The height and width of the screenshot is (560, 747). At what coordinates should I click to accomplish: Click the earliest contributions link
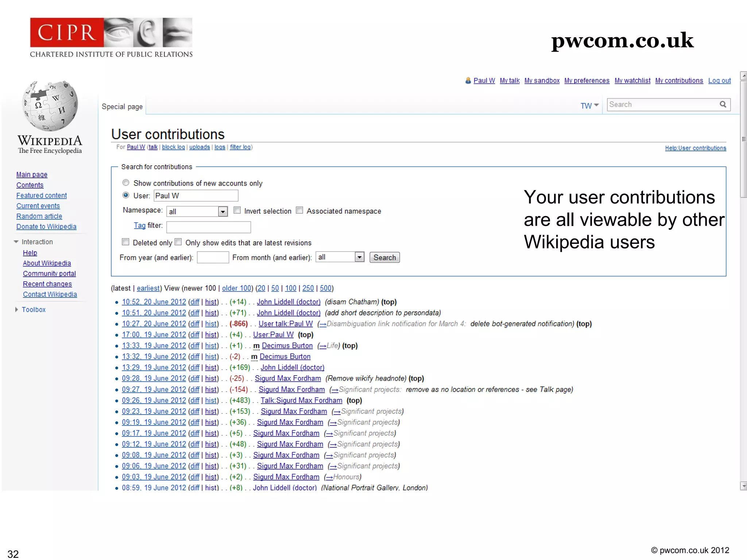tap(148, 288)
